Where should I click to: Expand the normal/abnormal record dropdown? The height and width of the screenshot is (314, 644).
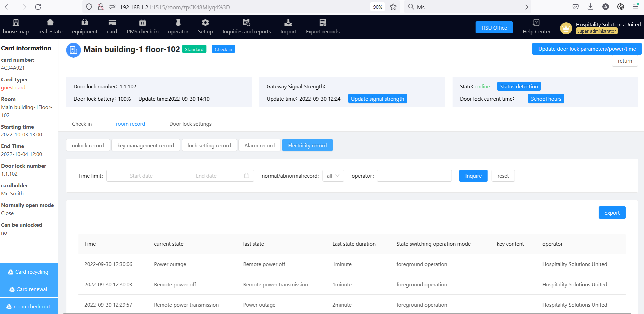(x=333, y=176)
